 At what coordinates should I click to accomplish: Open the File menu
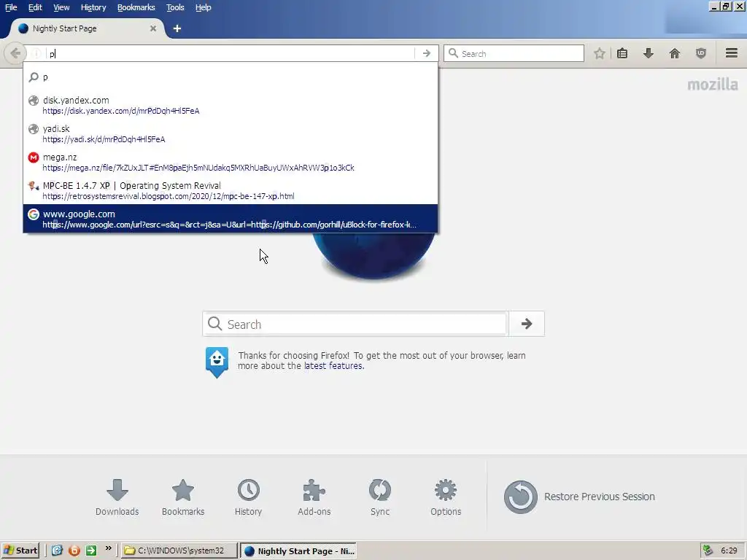click(11, 7)
